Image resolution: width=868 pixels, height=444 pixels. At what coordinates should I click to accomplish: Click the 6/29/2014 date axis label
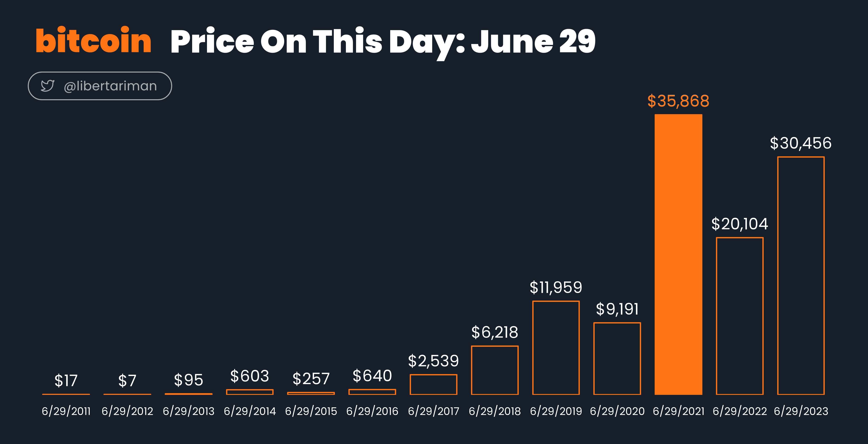pos(250,411)
